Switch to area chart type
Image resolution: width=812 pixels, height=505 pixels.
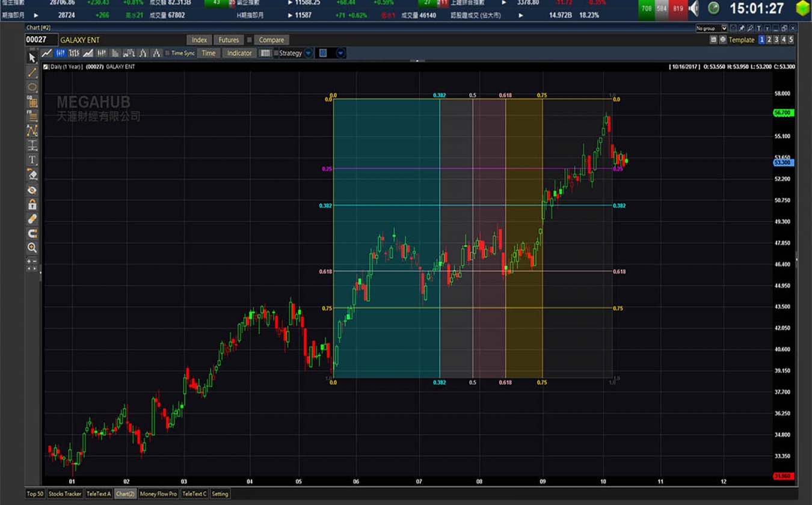tap(88, 53)
